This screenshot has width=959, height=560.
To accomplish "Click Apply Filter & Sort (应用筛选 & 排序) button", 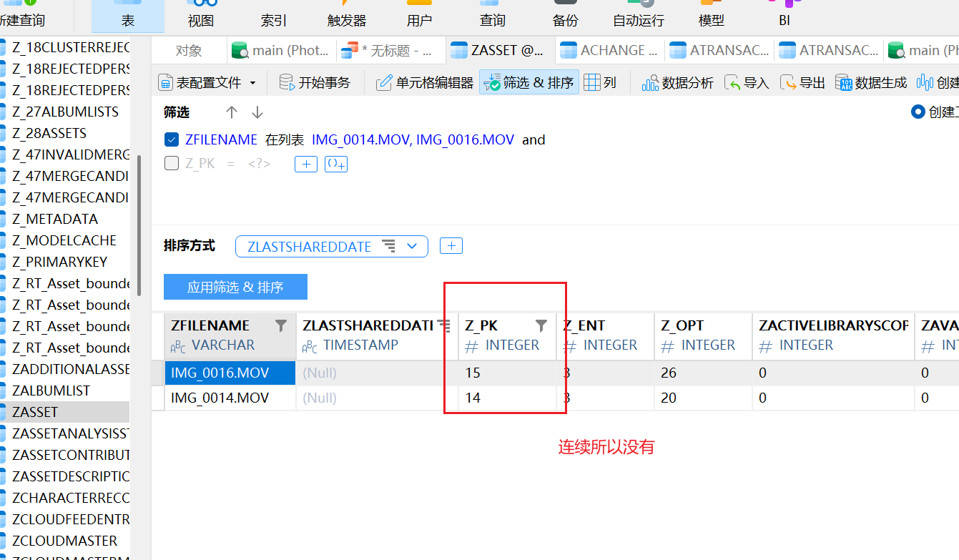I will tap(235, 287).
